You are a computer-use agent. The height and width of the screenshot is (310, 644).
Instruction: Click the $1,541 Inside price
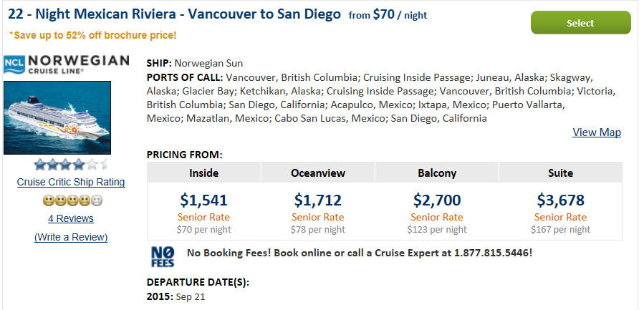[203, 200]
